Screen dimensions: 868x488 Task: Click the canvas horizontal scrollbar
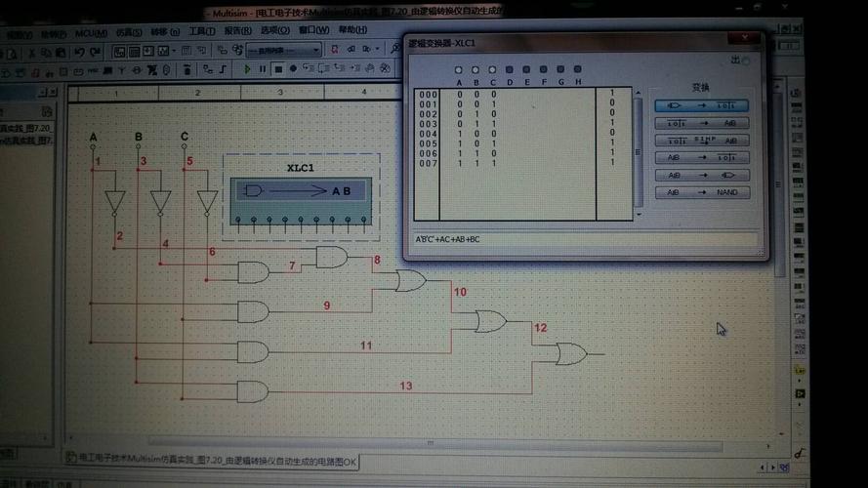click(434, 443)
